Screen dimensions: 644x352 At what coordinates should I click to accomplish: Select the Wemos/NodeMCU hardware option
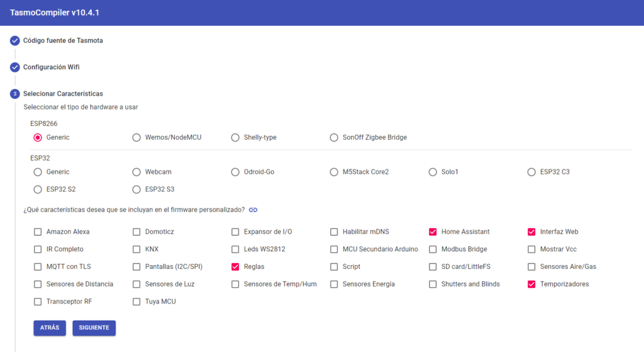click(x=136, y=138)
